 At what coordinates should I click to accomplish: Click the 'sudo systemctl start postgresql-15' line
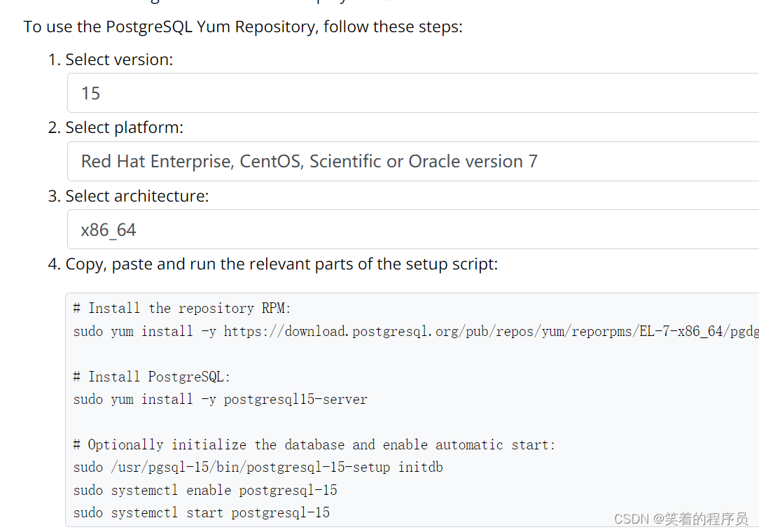[202, 512]
